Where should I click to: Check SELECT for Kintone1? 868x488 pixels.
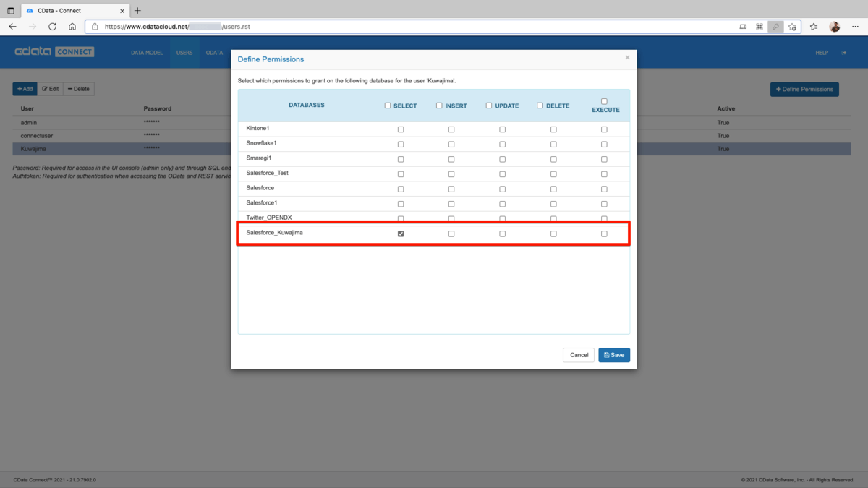[401, 129]
